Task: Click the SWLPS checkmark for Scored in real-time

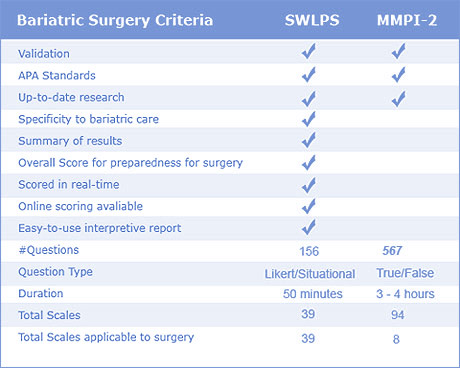Action: [x=309, y=185]
